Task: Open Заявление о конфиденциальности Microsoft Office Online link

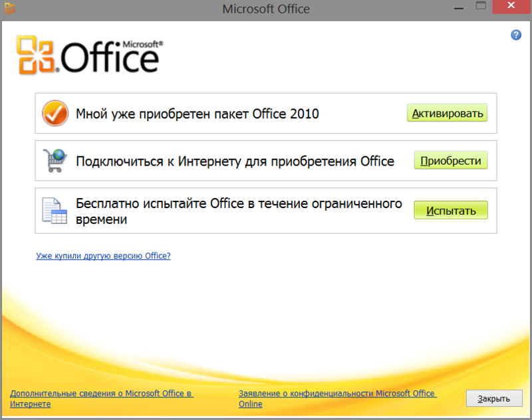Action: tap(337, 398)
